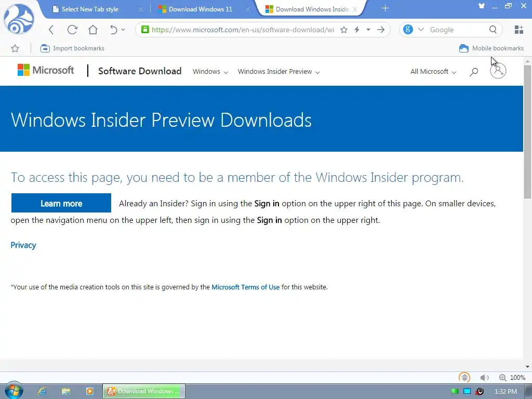Click the orange ad-block status icon
This screenshot has width=532, height=399.
click(x=464, y=377)
